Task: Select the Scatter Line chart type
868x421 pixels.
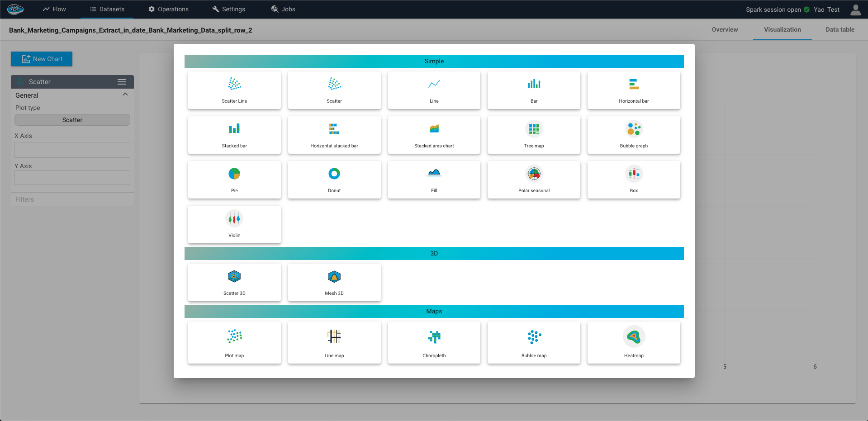Action: click(234, 90)
